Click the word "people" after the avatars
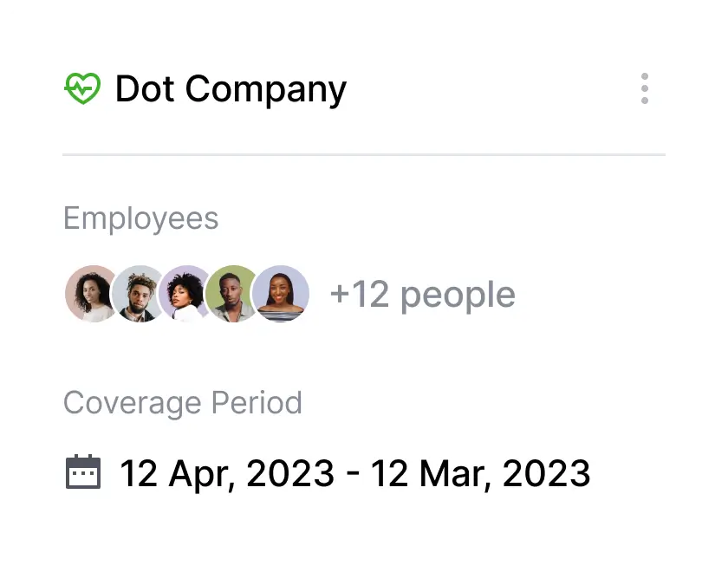Image resolution: width=728 pixels, height=572 pixels. tap(458, 295)
